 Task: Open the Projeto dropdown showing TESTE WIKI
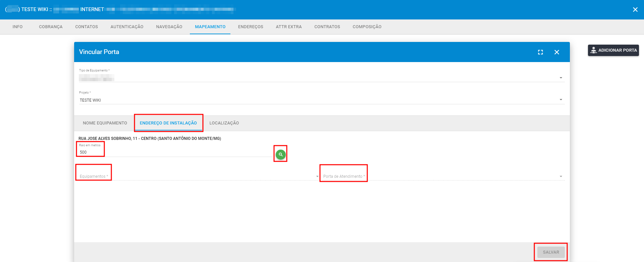pyautogui.click(x=322, y=100)
